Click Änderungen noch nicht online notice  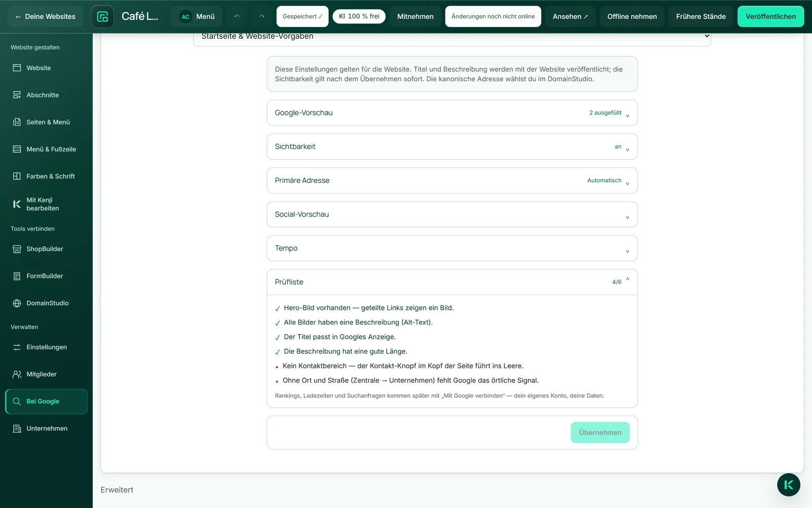[x=493, y=16]
